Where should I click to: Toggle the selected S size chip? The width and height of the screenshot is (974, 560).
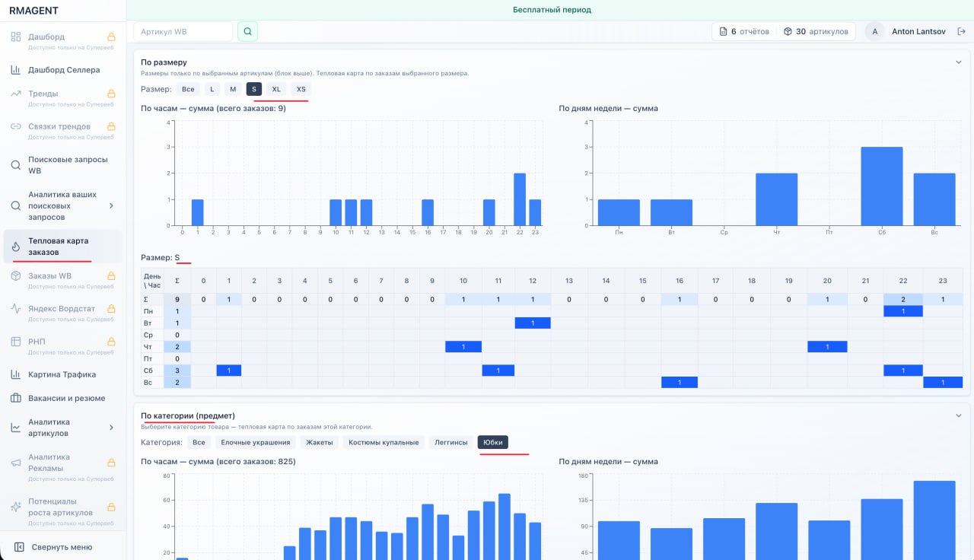point(254,89)
